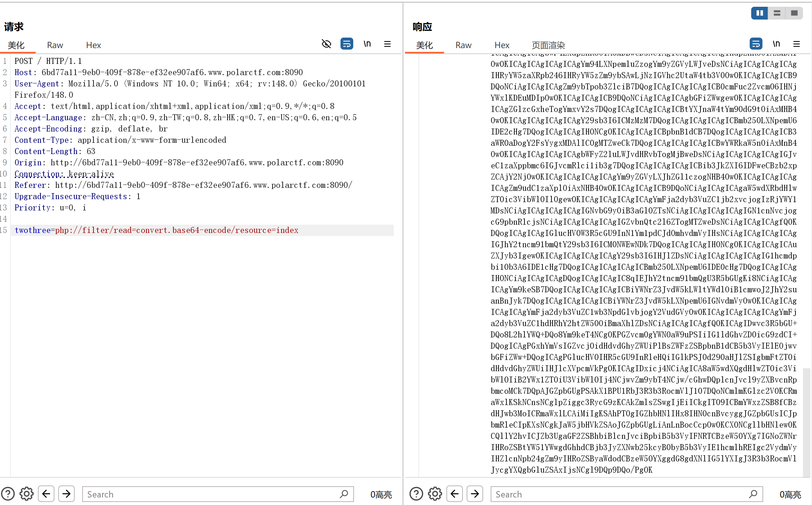
Task: Open request panel hamburger options menu
Action: pos(387,44)
